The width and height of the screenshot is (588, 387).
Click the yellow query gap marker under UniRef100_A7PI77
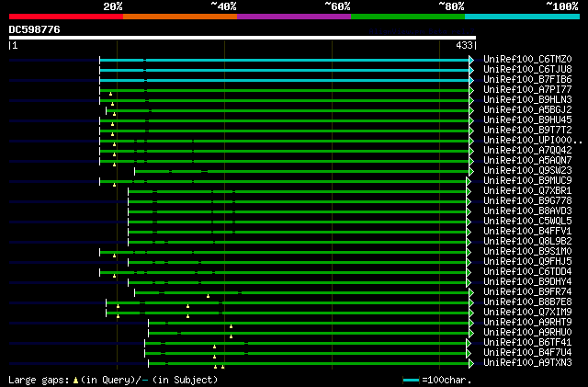[x=110, y=94]
